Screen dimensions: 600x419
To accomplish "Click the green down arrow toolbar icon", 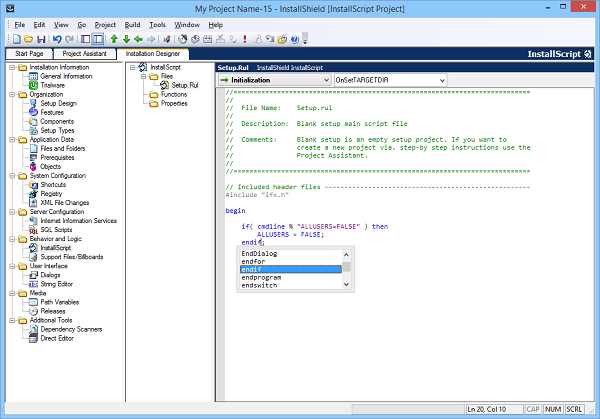I will pos(127,39).
